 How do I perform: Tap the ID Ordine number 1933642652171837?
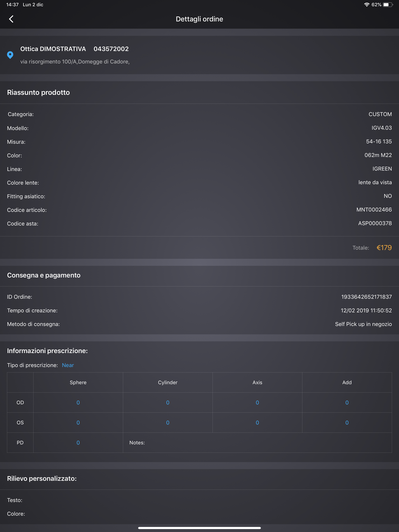click(366, 297)
